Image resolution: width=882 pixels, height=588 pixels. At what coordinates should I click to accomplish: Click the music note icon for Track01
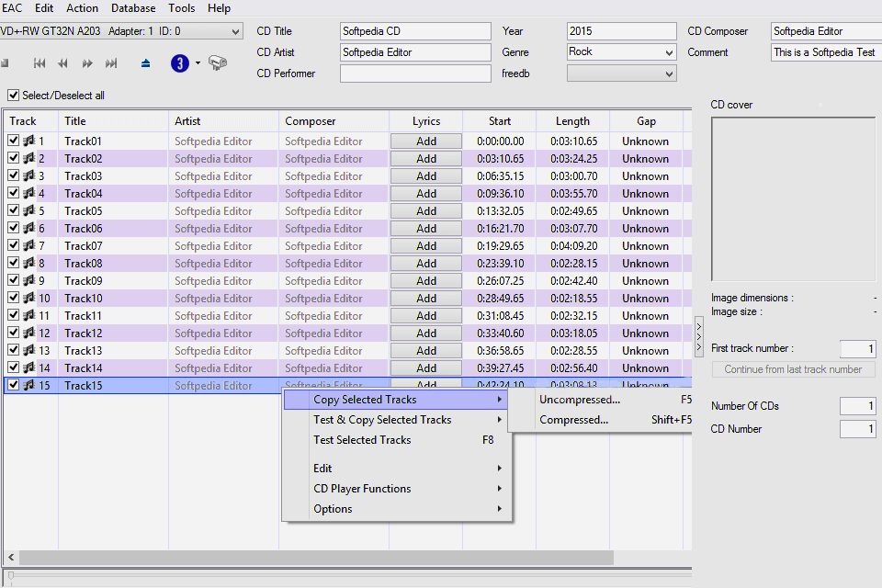click(x=28, y=141)
